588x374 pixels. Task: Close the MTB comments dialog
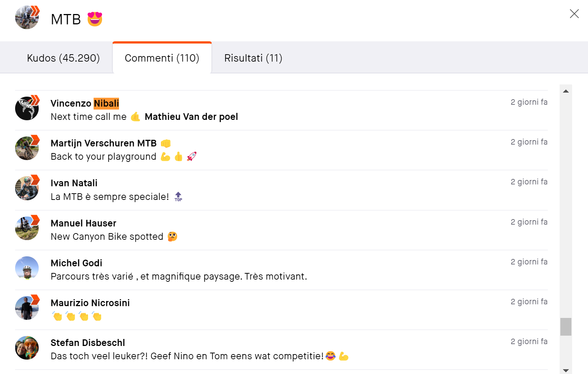point(574,14)
